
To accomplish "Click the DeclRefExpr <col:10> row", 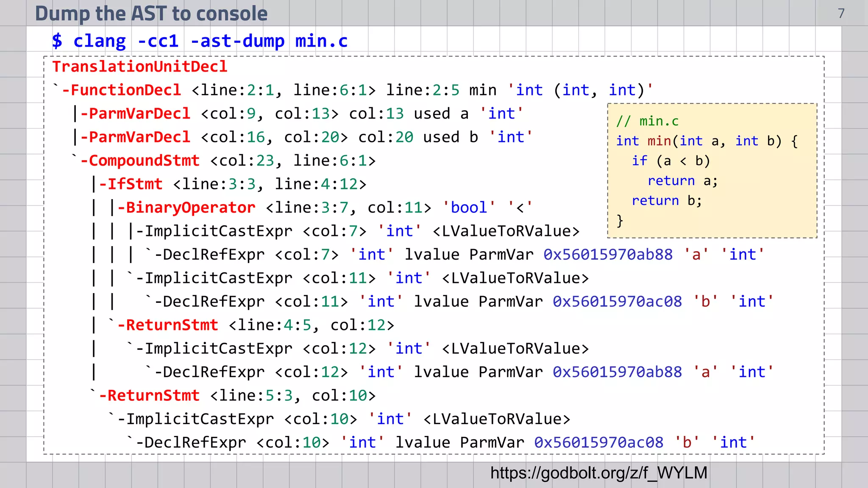I will [x=441, y=443].
